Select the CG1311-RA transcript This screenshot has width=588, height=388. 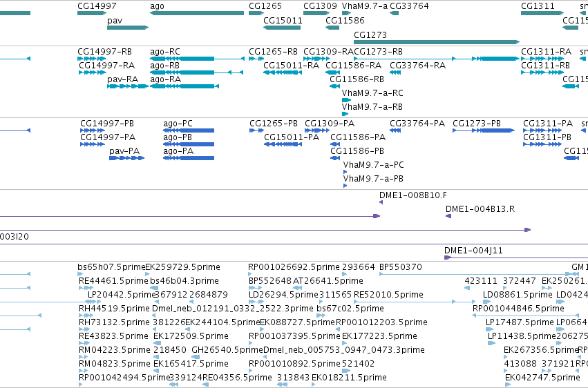tap(542, 59)
